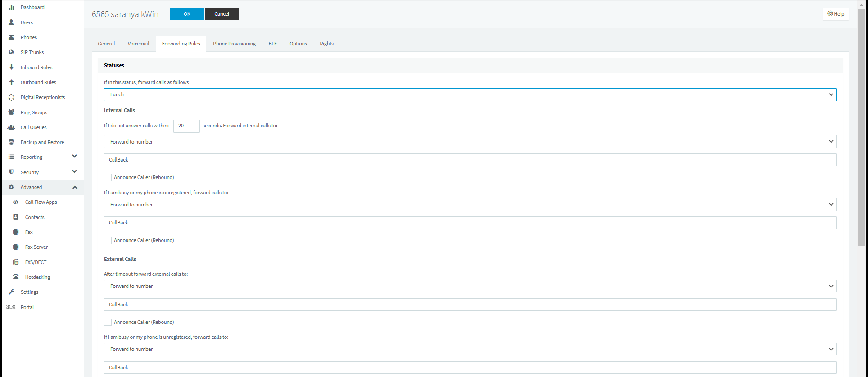This screenshot has width=868, height=377.
Task: Open the Rights tab
Action: point(327,44)
